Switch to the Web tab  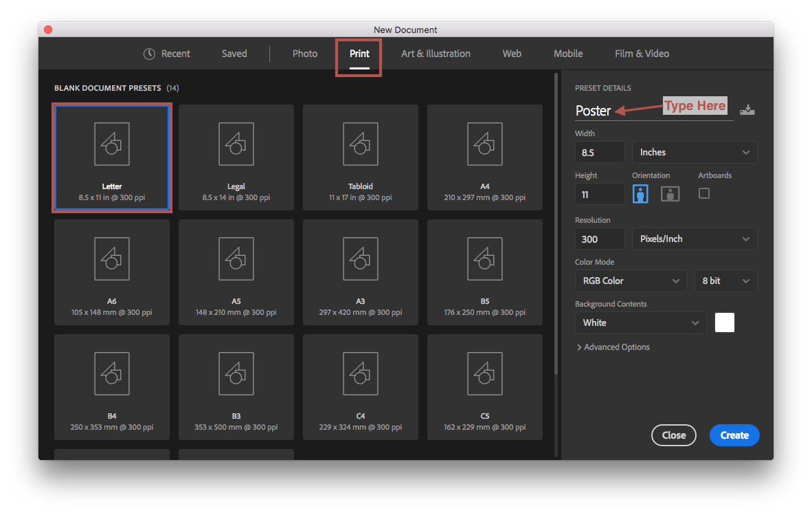(x=512, y=54)
